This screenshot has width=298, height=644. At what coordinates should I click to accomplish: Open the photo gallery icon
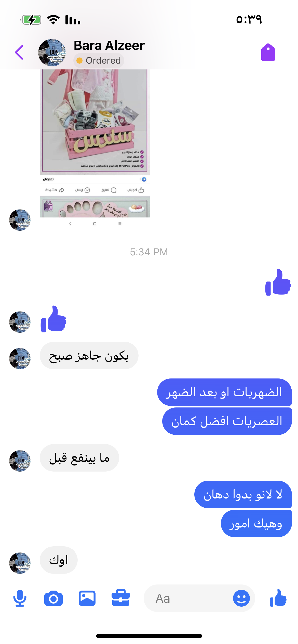(x=87, y=598)
